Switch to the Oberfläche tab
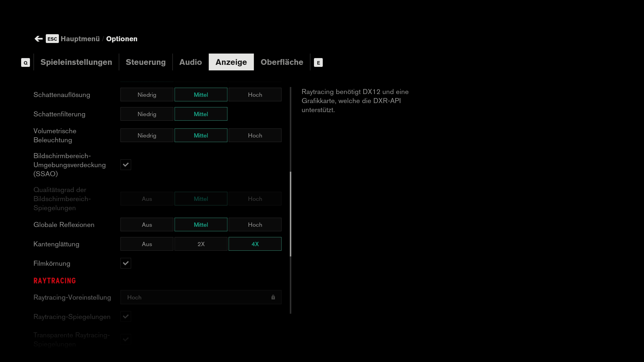The width and height of the screenshot is (644, 362). [282, 62]
